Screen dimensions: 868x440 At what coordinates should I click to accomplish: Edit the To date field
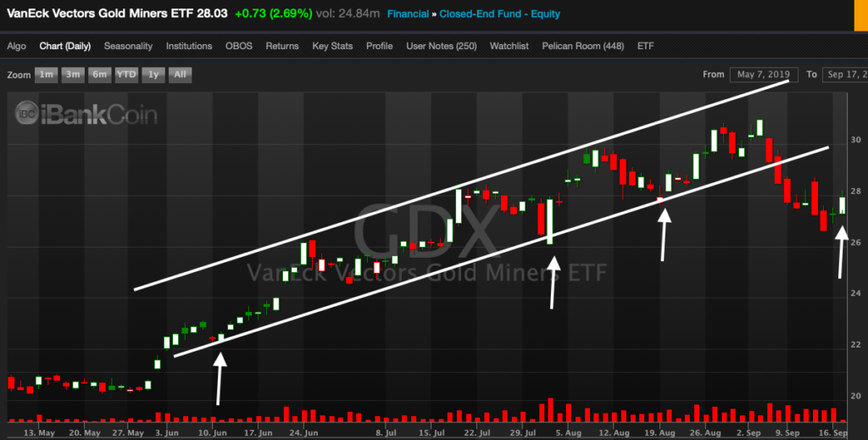pos(845,74)
